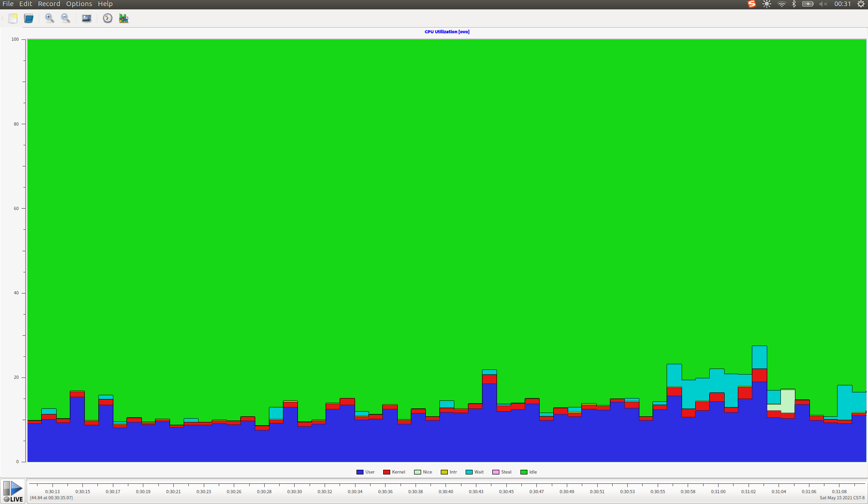
Task: Click the Idle legend label
Action: [533, 472]
